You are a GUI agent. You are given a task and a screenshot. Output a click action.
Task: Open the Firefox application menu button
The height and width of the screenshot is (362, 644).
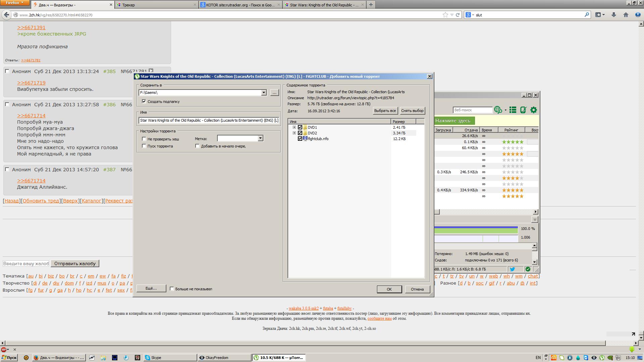(15, 3)
